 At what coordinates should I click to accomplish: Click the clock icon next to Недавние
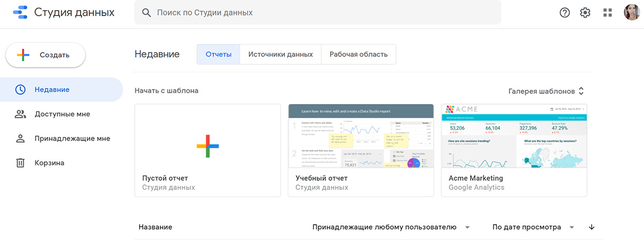[20, 90]
